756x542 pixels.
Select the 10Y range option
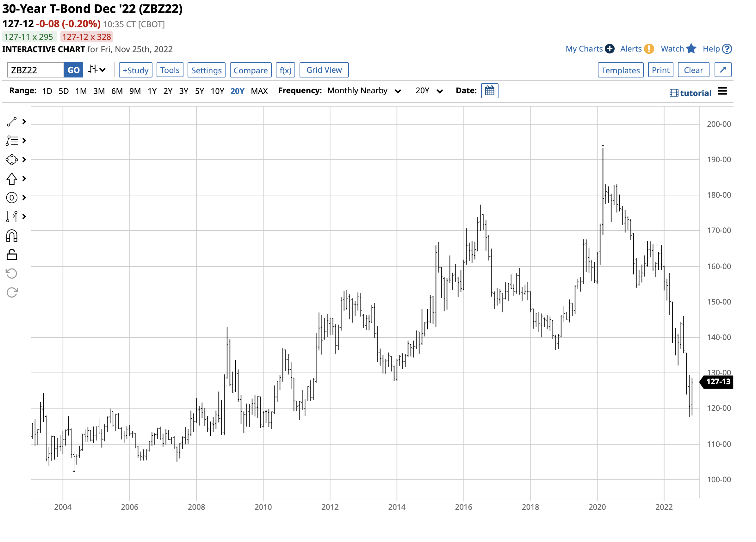pyautogui.click(x=217, y=91)
